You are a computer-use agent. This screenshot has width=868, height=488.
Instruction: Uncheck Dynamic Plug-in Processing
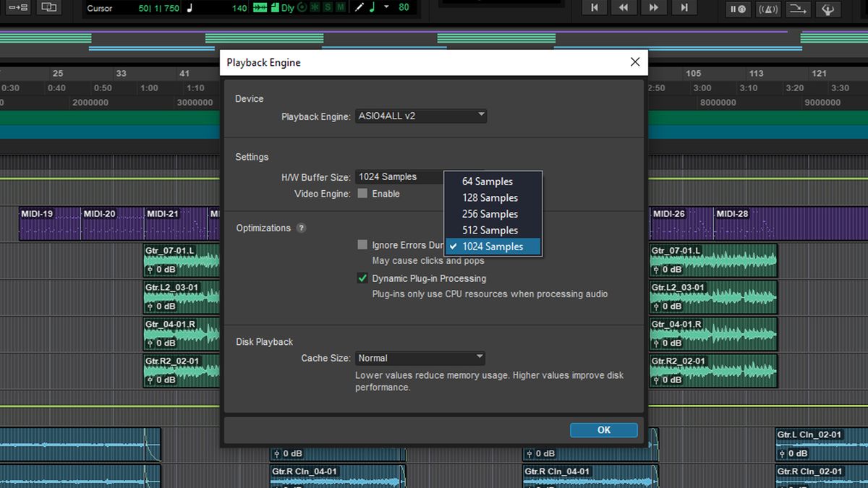(x=362, y=278)
